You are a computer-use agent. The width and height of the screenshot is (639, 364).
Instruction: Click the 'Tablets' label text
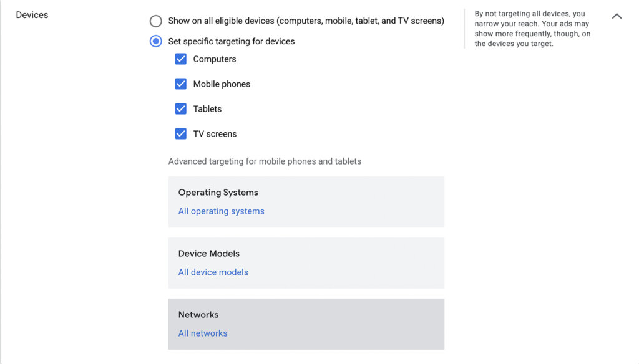tap(207, 109)
